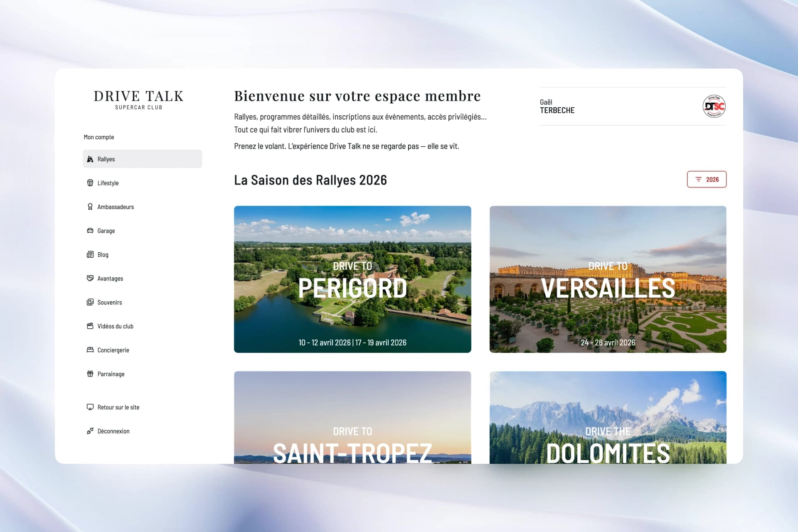Open the Drive the Dolomites rally card
Viewport: 798px width, 532px height.
tap(608, 417)
